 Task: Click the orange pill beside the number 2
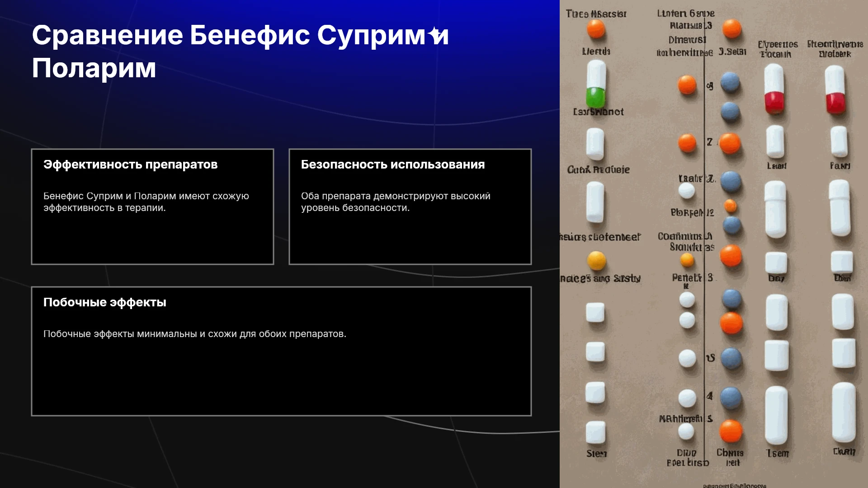(730, 143)
